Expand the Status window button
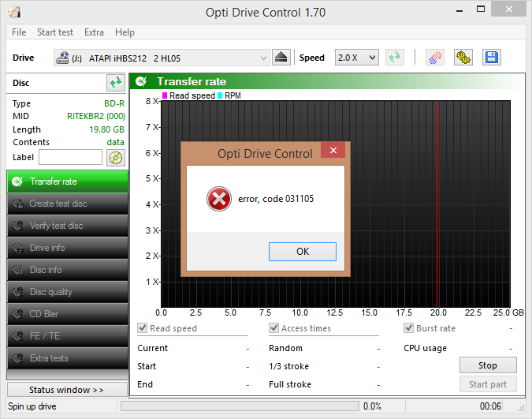This screenshot has width=532, height=419. click(67, 390)
